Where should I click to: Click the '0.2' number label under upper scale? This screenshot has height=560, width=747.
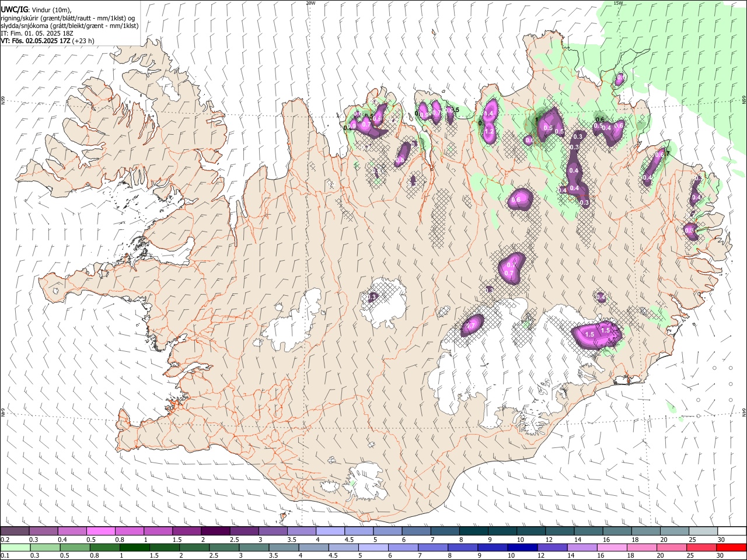pyautogui.click(x=5, y=540)
